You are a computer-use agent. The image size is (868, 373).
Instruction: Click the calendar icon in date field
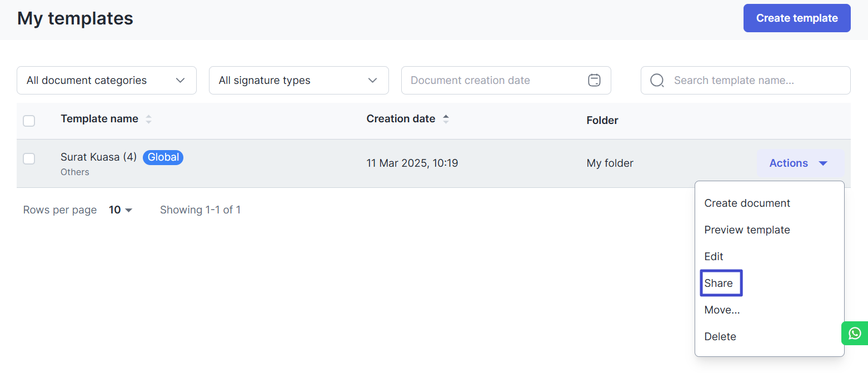point(594,81)
